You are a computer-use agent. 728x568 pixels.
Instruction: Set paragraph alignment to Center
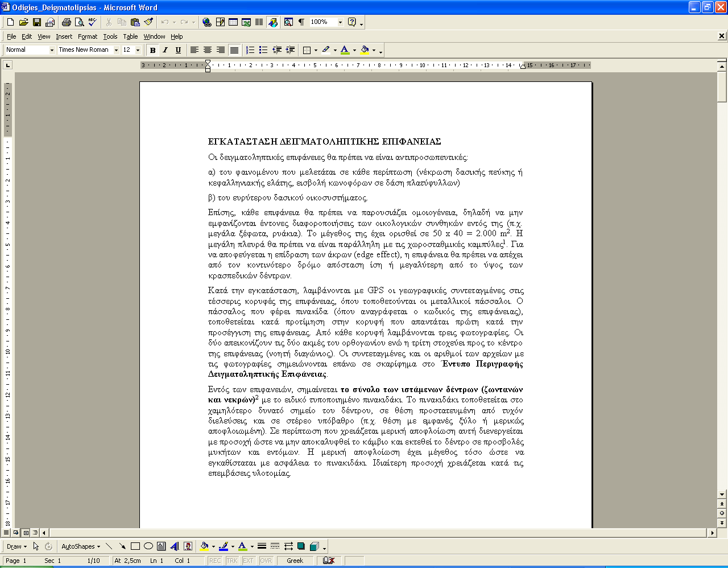point(207,50)
